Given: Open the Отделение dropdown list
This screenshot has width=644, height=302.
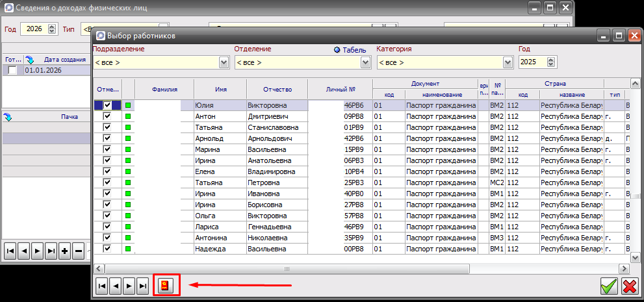Looking at the screenshot, I should pyautogui.click(x=365, y=62).
